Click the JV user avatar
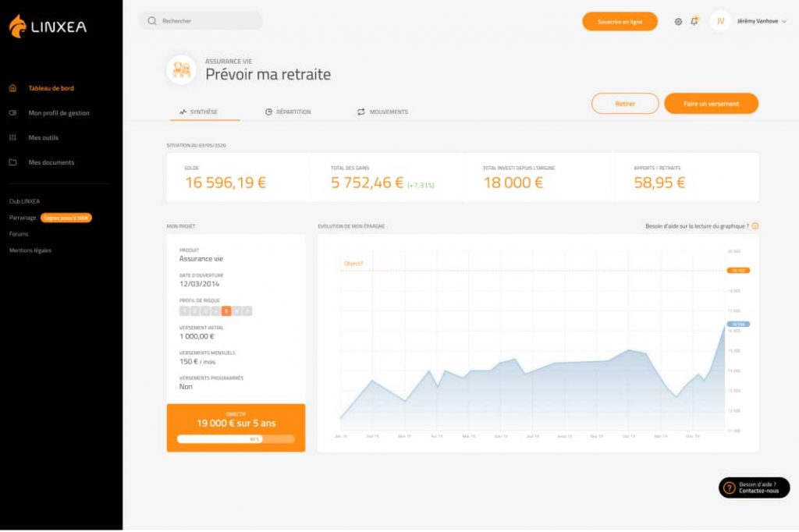799x532 pixels. click(720, 22)
